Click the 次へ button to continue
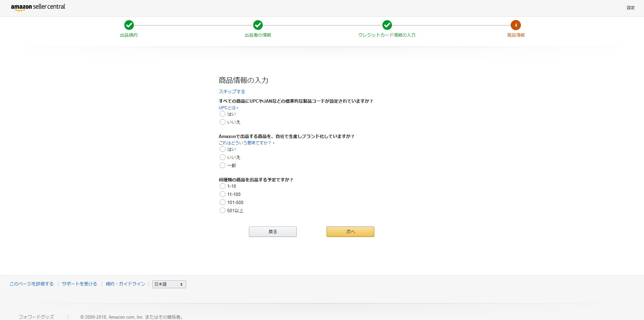The image size is (644, 320). click(350, 232)
